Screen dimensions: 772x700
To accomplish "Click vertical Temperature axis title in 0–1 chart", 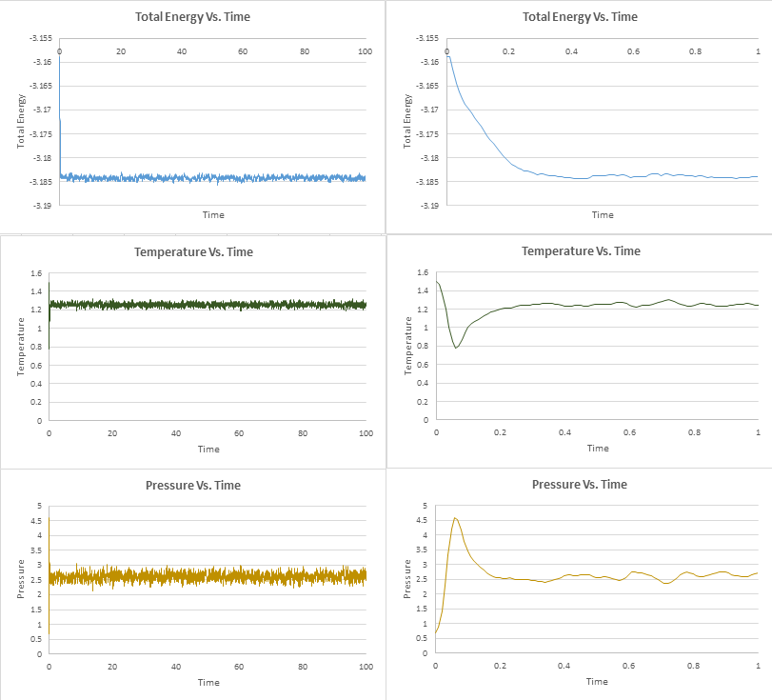I will tap(407, 346).
